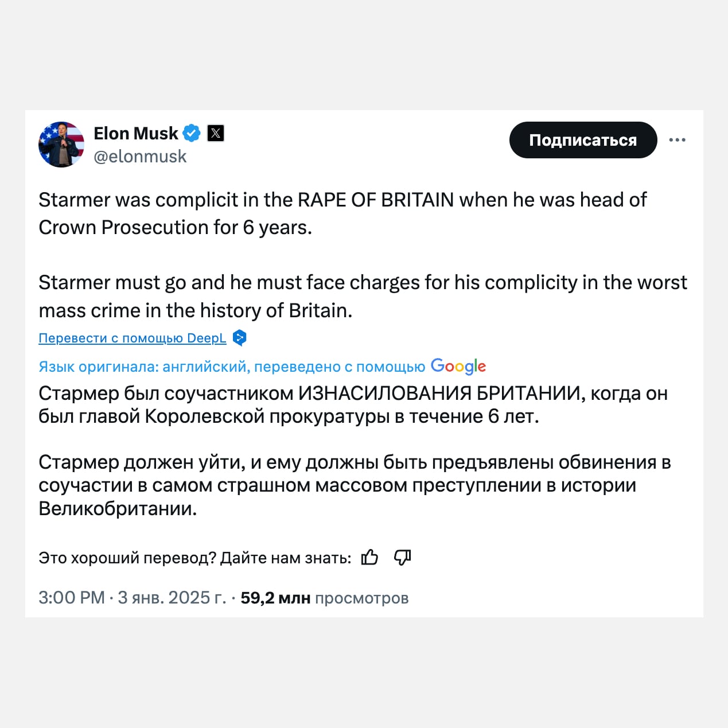Open the @elonmusk handle link
The width and height of the screenshot is (728, 728).
pyautogui.click(x=140, y=157)
